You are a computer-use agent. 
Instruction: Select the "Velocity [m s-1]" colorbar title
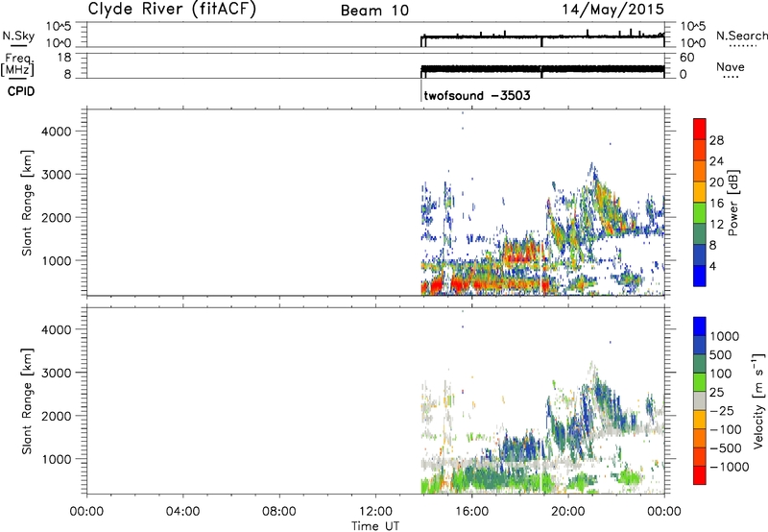[x=758, y=400]
